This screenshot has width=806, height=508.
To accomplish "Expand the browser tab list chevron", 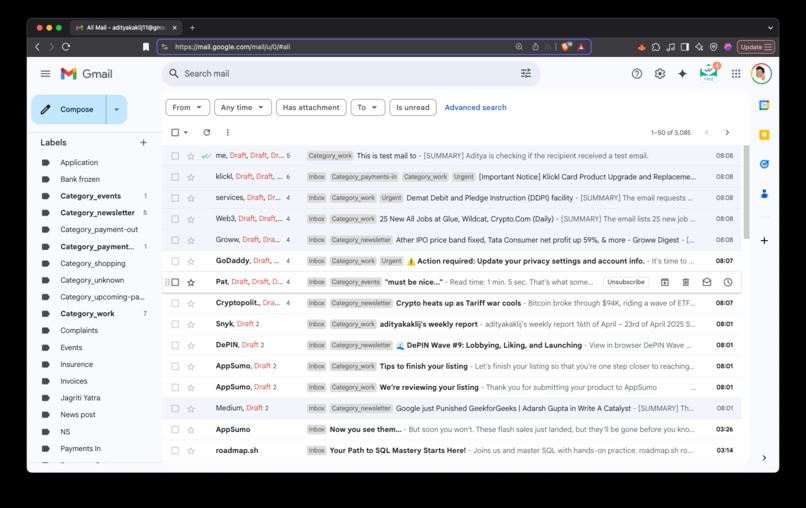I will coord(770,28).
